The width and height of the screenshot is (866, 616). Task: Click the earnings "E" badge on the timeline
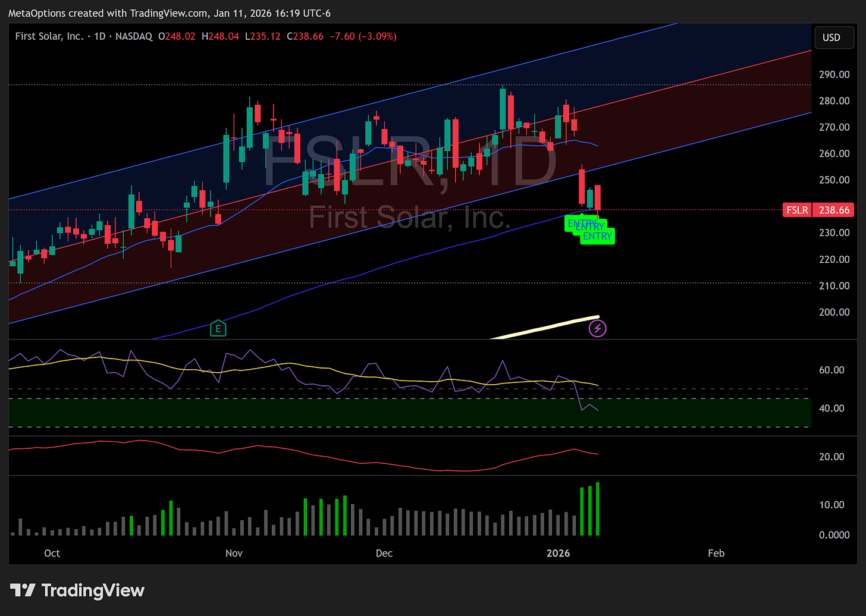pyautogui.click(x=218, y=328)
